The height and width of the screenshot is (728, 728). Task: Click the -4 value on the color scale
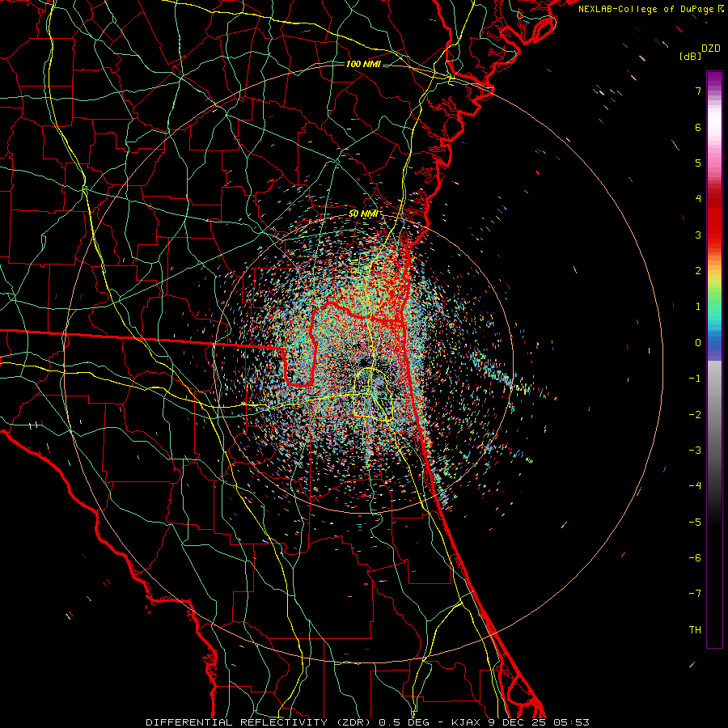[695, 486]
